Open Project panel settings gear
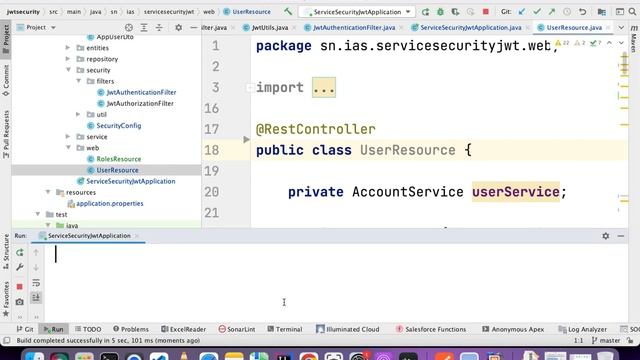The image size is (640, 360). coord(178,27)
